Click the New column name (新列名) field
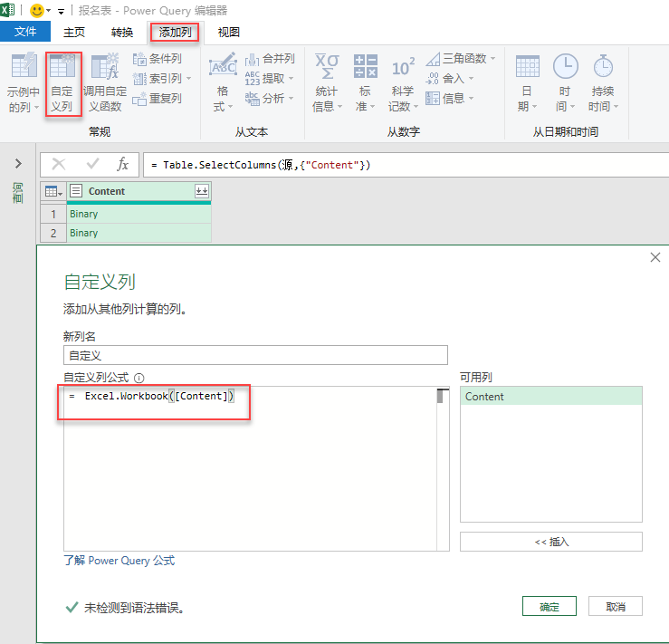The image size is (669, 644). (255, 355)
